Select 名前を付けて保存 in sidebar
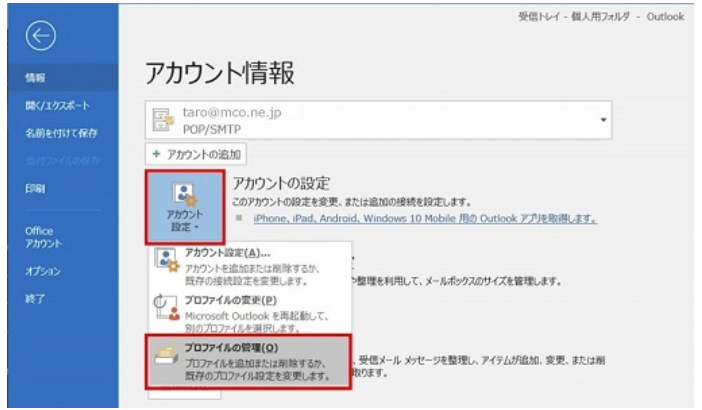The image size is (702, 410). (63, 133)
